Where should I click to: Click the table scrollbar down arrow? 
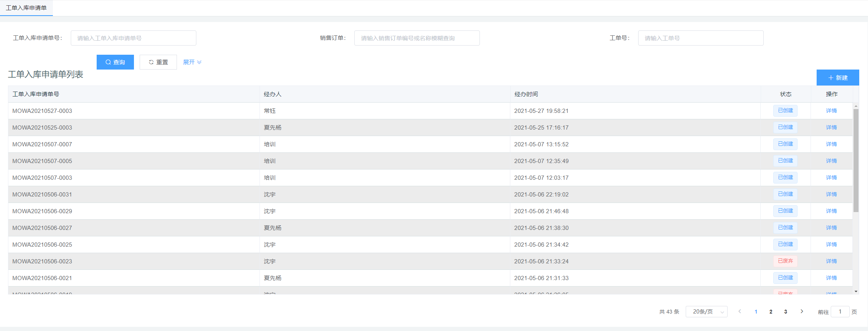coord(856,291)
